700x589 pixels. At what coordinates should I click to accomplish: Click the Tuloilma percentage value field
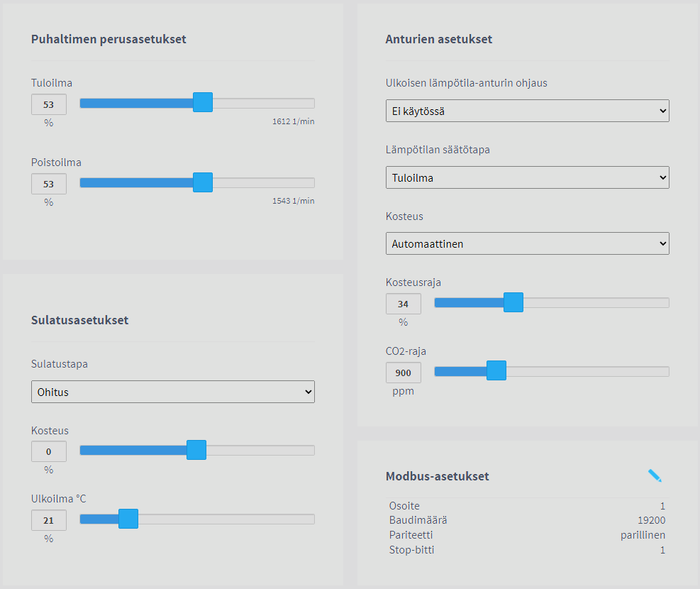pos(49,104)
